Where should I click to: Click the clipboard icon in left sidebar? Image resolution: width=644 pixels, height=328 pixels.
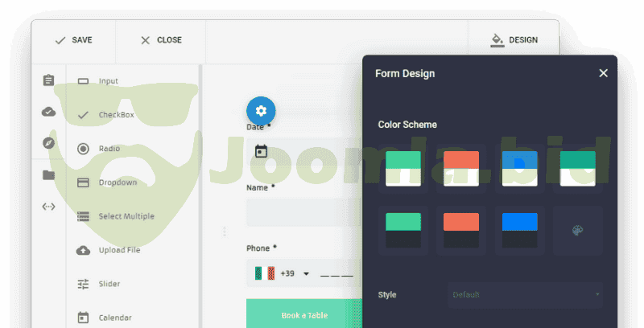coord(48,80)
